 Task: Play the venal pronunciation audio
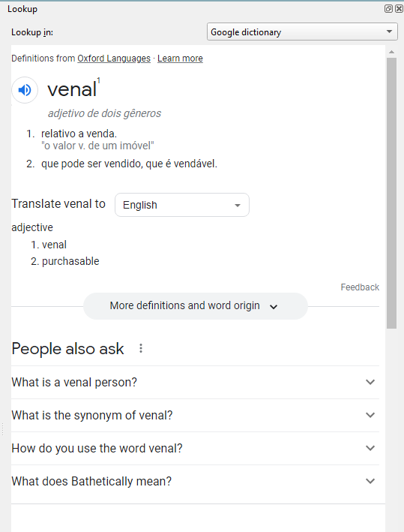[x=25, y=90]
